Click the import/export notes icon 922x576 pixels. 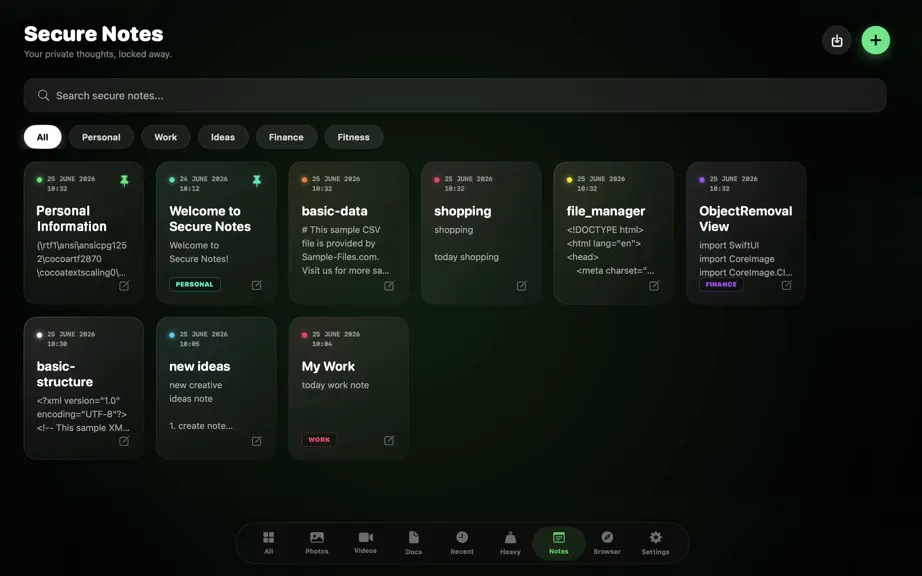pyautogui.click(x=837, y=41)
